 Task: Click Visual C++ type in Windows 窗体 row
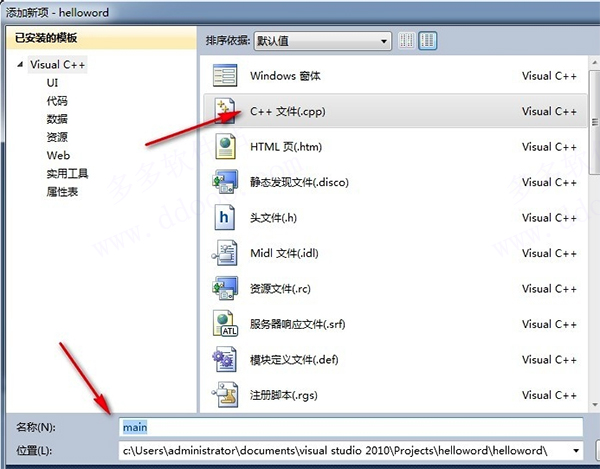(549, 76)
